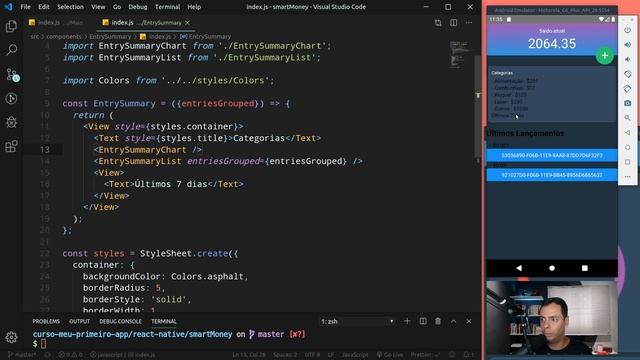Click the Ln 13, Col 28 status item
This screenshot has height=360, width=640.
(249, 355)
